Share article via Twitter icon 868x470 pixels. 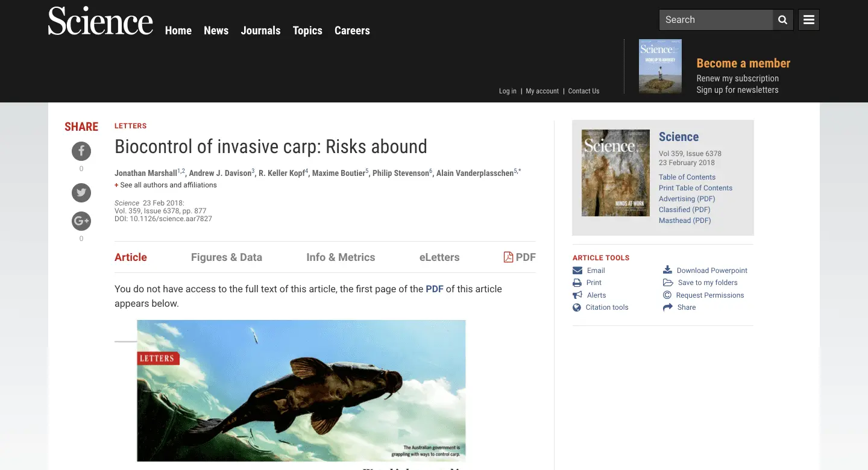(x=81, y=193)
